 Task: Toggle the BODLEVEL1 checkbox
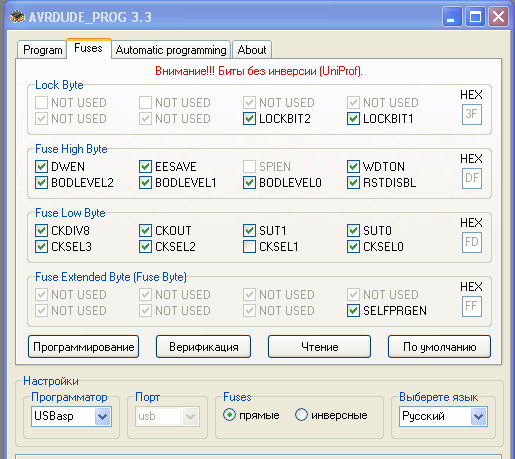(x=145, y=183)
